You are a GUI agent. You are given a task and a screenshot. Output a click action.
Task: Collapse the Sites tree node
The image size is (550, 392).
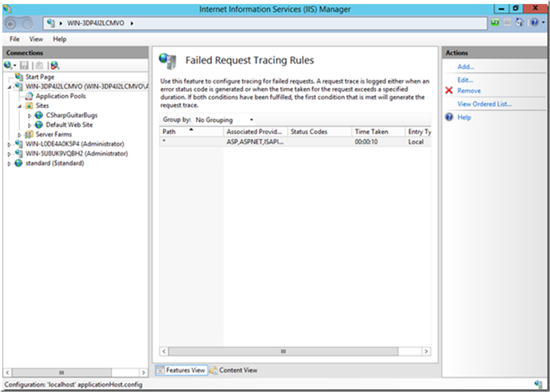20,106
